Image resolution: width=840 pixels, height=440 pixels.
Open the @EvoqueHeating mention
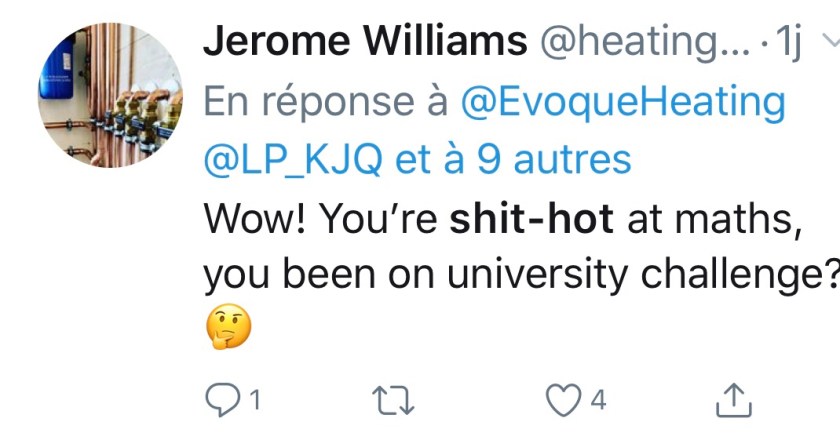621,102
